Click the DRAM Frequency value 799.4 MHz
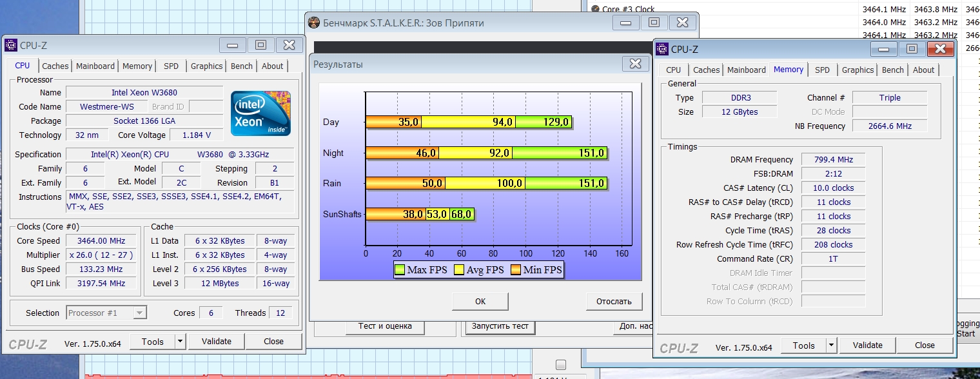The width and height of the screenshot is (980, 379). tap(833, 160)
